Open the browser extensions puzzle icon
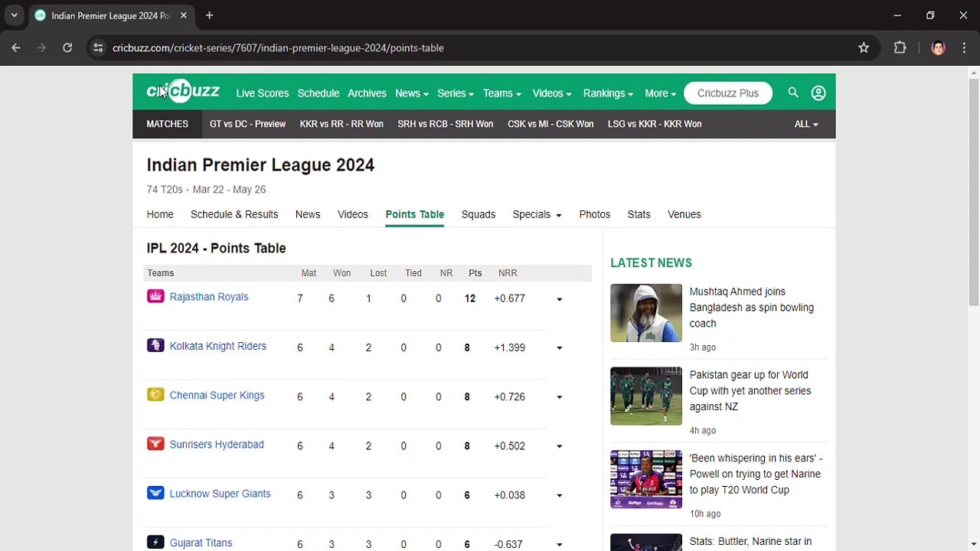This screenshot has height=551, width=980. pos(900,47)
